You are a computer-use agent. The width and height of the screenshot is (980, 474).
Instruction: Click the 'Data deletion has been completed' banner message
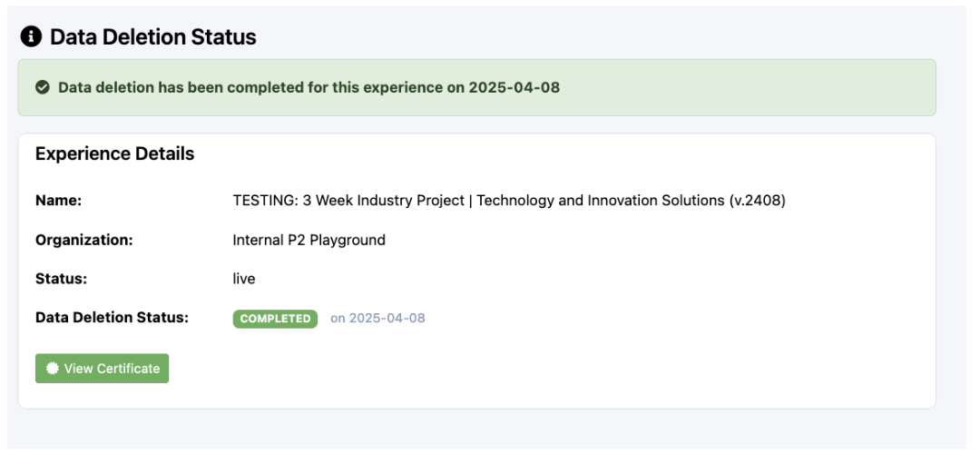point(261,88)
